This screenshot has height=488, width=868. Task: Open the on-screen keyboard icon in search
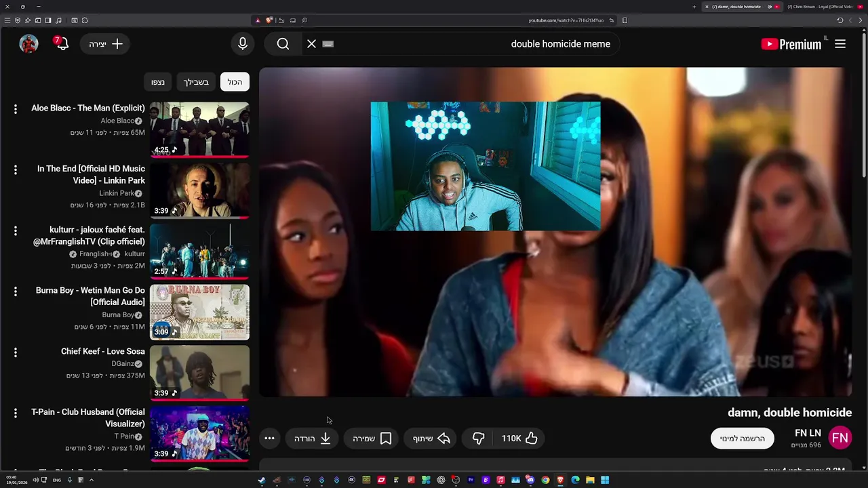point(328,44)
